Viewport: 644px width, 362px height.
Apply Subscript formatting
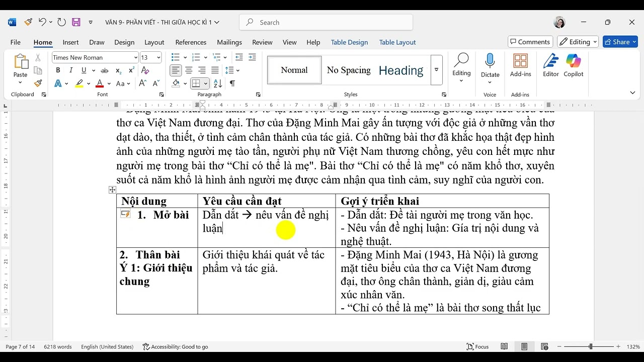118,70
